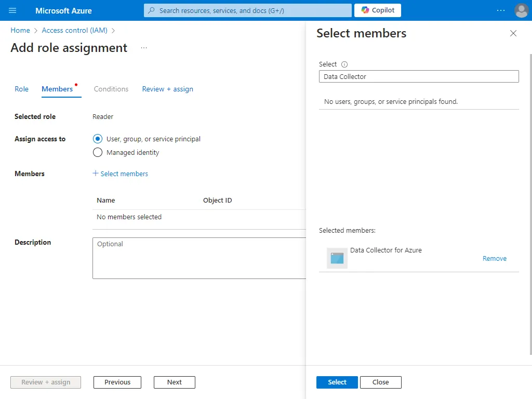
Task: Switch to the Conditions tab
Action: point(111,89)
